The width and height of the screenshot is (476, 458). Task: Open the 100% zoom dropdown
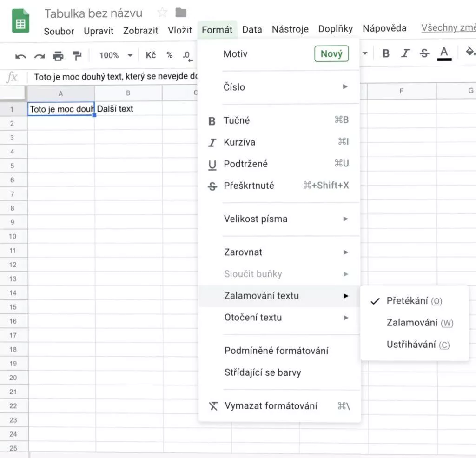(116, 55)
